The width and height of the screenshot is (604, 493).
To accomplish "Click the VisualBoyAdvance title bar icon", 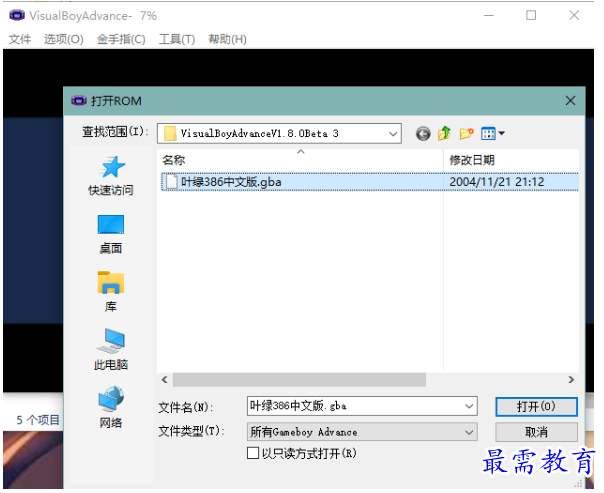I will click(x=17, y=15).
